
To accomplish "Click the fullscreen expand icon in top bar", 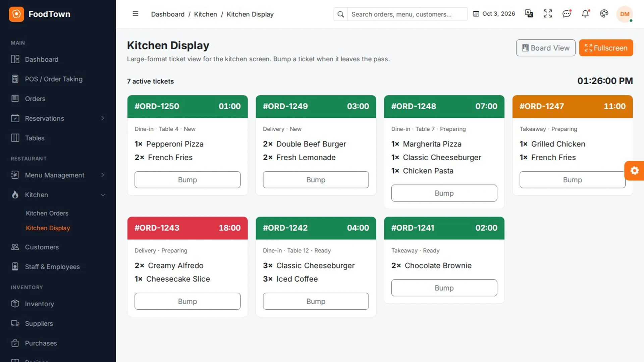I will point(548,14).
